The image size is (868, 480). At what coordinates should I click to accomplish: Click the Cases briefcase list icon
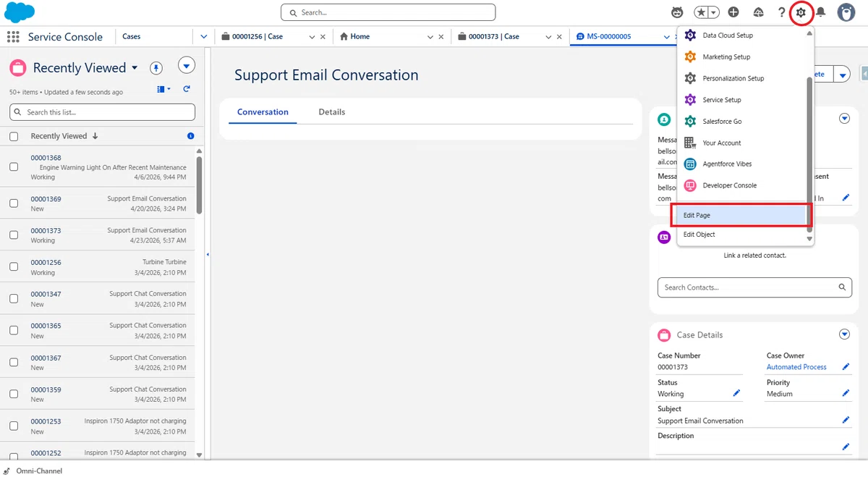tap(17, 68)
